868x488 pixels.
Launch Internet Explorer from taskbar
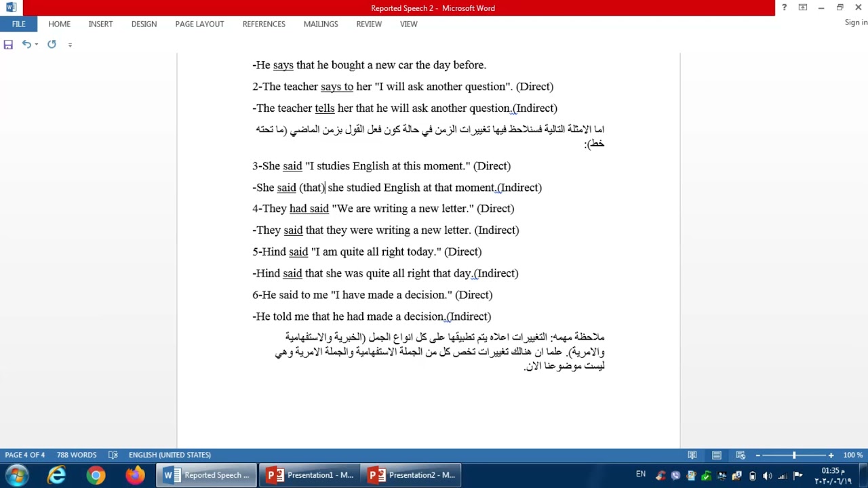pos(56,475)
